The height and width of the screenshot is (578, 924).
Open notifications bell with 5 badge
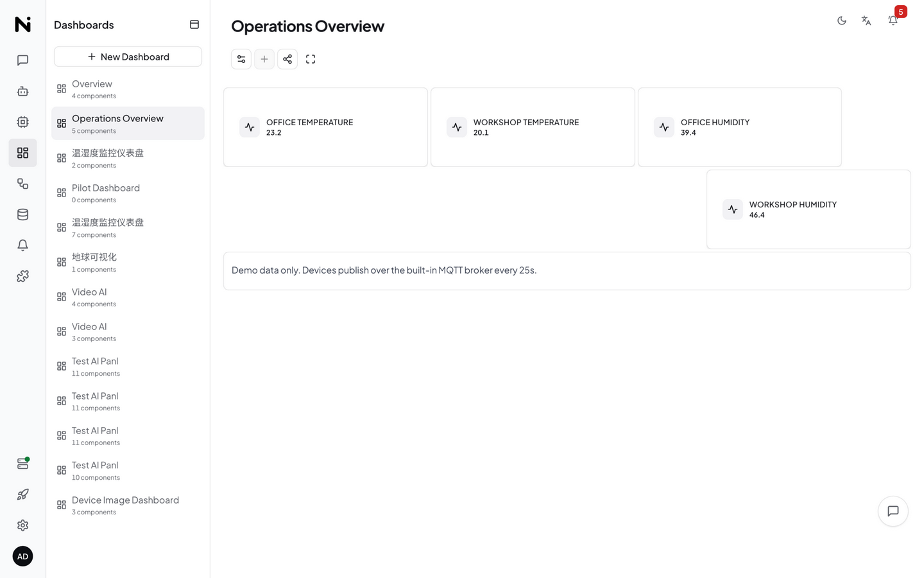tap(893, 21)
